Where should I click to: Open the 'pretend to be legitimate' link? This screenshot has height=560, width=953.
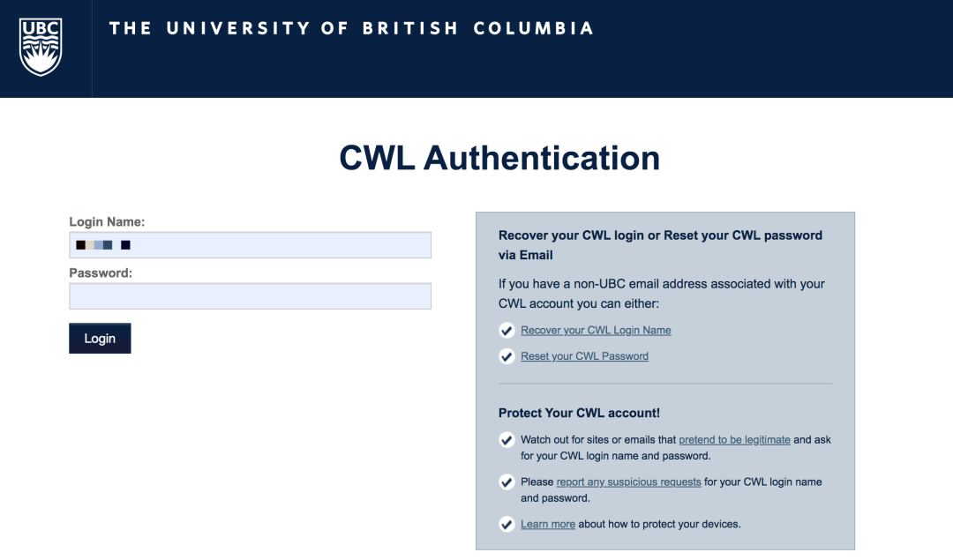pyautogui.click(x=734, y=440)
